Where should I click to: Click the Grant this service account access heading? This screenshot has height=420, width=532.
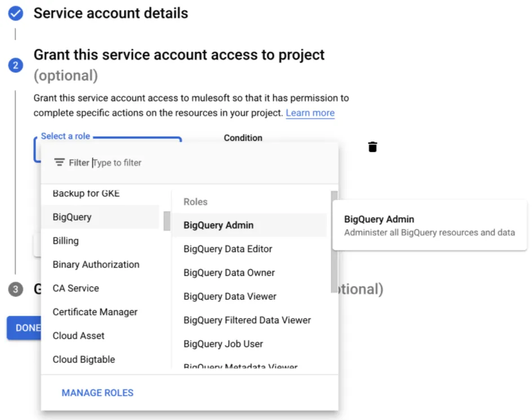[x=179, y=65]
